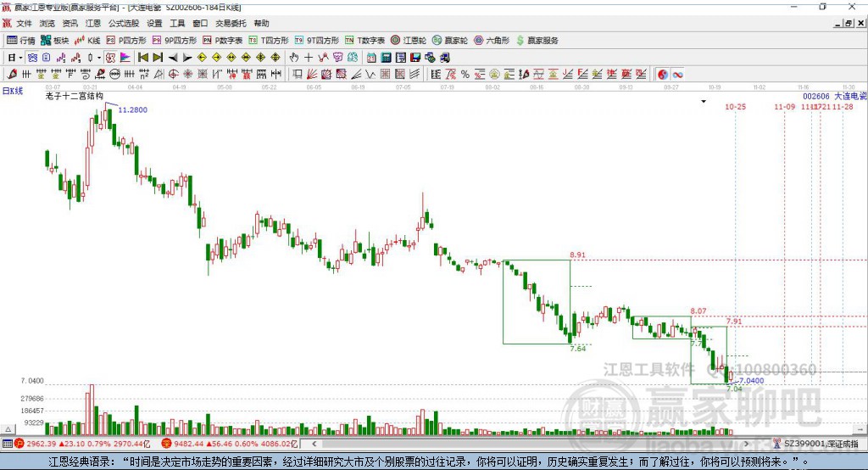Click the grid icon in status bar
This screenshot has height=470, width=868.
click(x=7, y=444)
